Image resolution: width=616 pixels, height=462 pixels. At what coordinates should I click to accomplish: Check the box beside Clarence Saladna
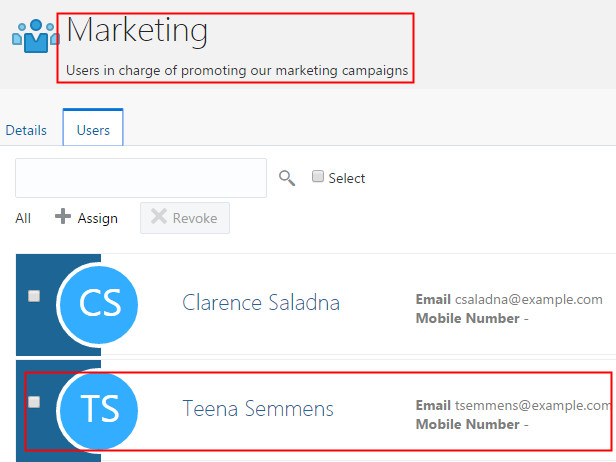pyautogui.click(x=34, y=296)
